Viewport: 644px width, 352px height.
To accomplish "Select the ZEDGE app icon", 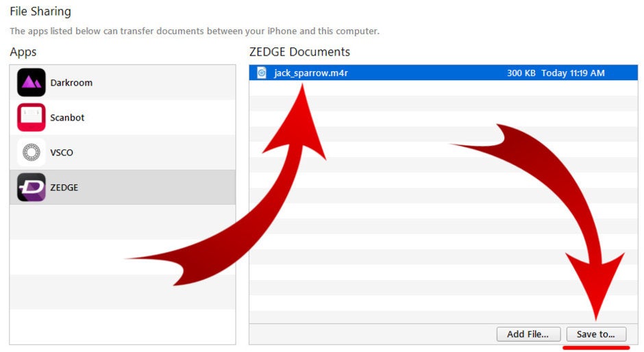I will [32, 187].
